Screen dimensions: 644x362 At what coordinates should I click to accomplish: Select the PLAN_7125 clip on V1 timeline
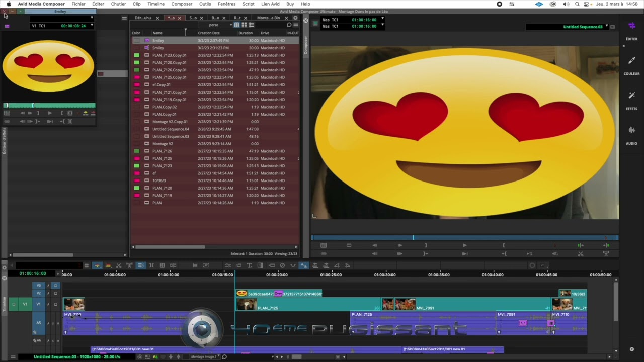pyautogui.click(x=308, y=304)
